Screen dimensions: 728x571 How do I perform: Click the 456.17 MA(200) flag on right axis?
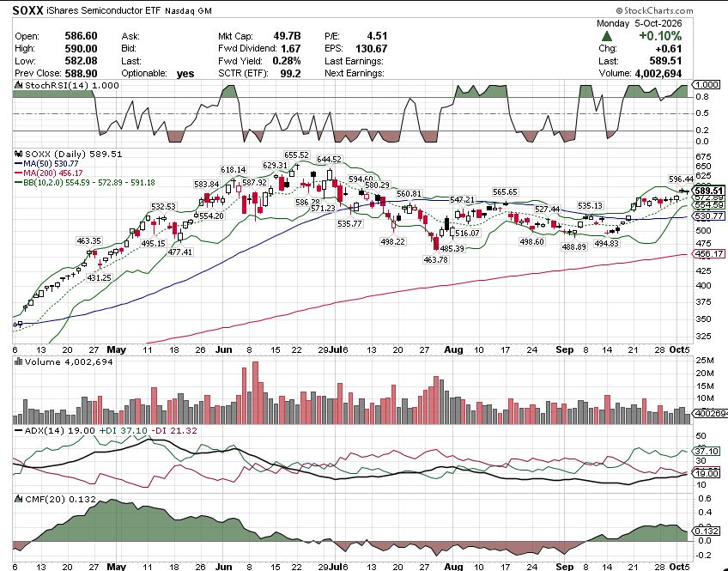click(707, 254)
